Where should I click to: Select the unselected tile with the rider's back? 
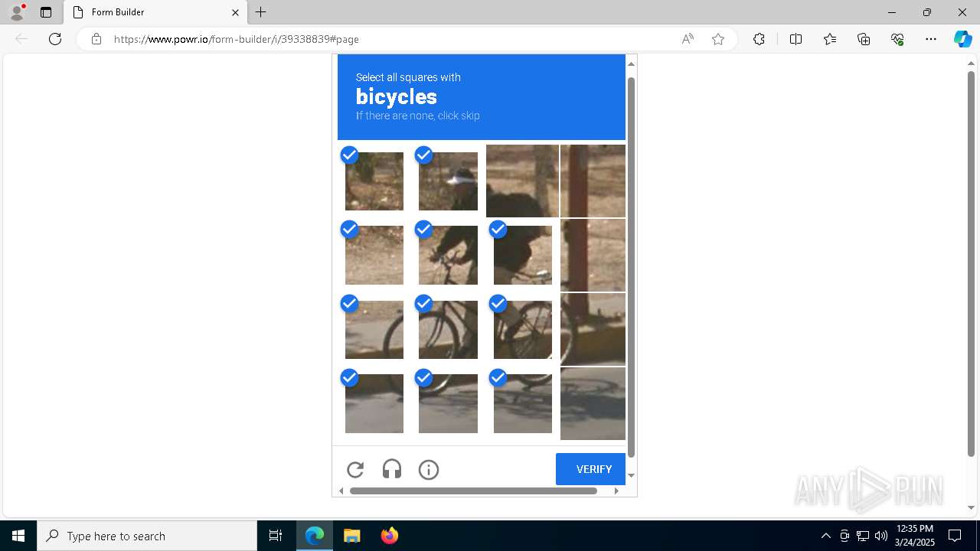tap(522, 181)
